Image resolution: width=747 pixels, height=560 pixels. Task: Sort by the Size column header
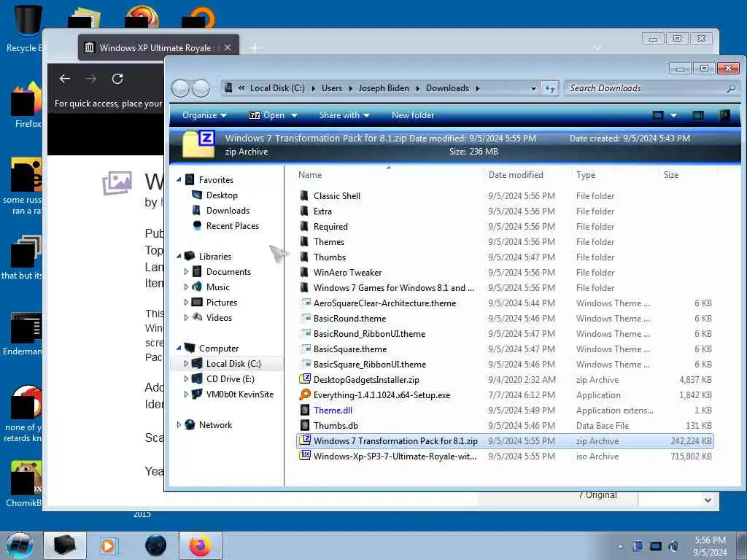tap(671, 175)
